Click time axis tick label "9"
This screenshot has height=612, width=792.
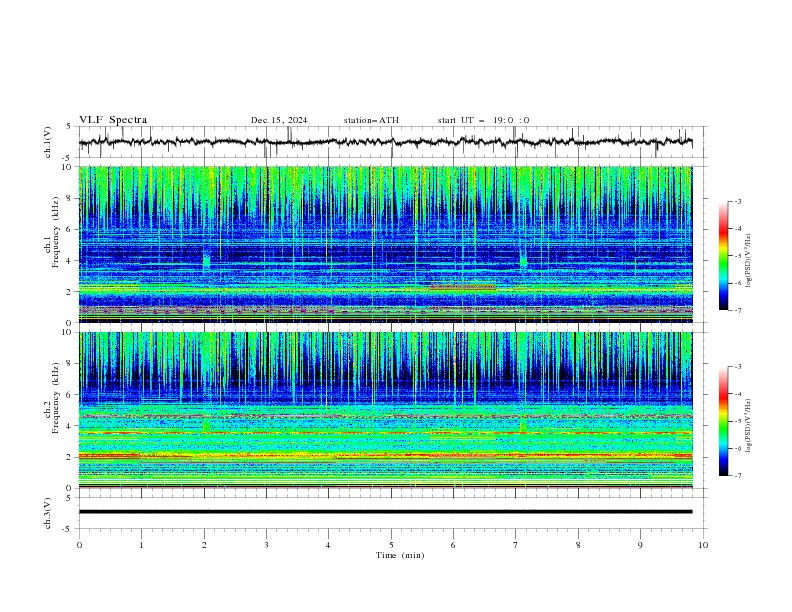[x=640, y=545]
